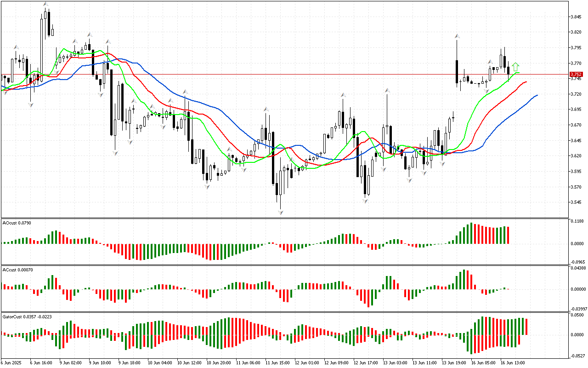
Task: Select the red Alligator line's right end
Action: click(526, 82)
